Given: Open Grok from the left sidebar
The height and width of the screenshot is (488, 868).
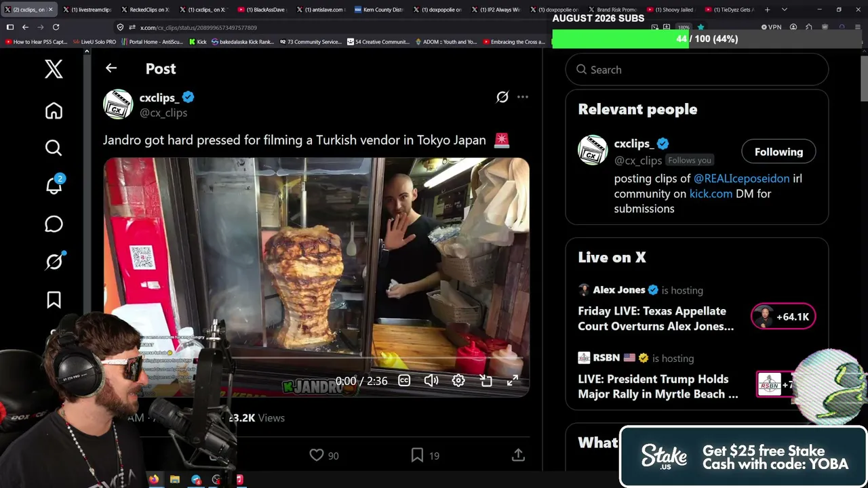Looking at the screenshot, I should click(54, 262).
